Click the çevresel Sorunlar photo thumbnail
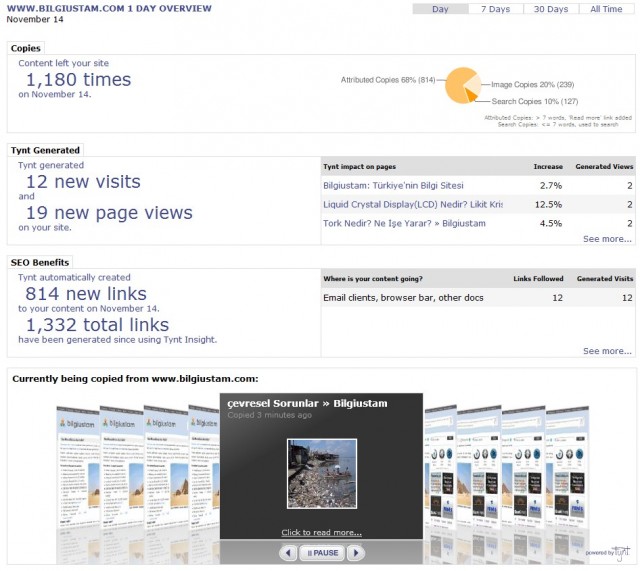Image resolution: width=640 pixels, height=571 pixels. tap(322, 474)
